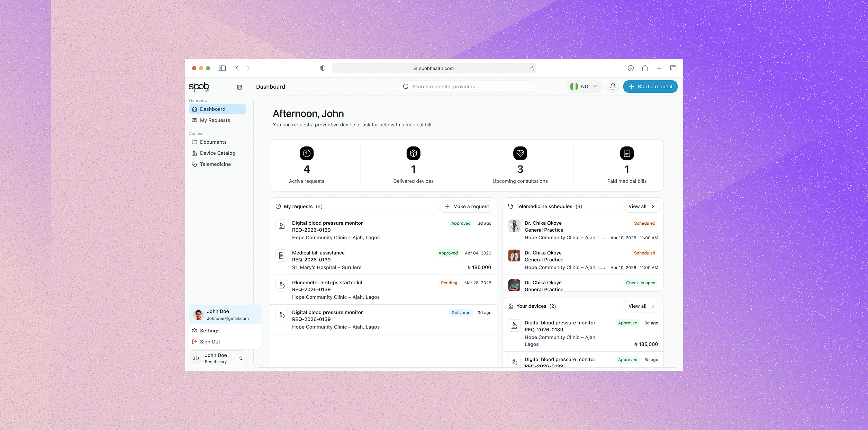Open the Medical bill assistance request title
The image size is (868, 430).
[318, 253]
